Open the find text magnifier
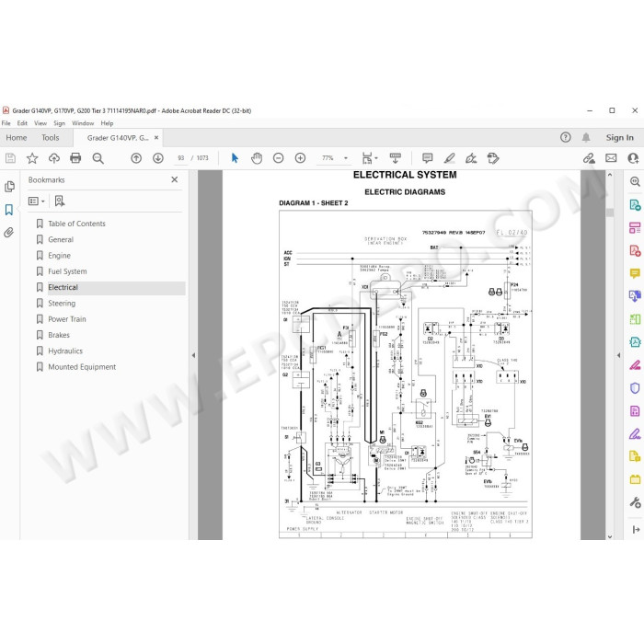 (98, 158)
